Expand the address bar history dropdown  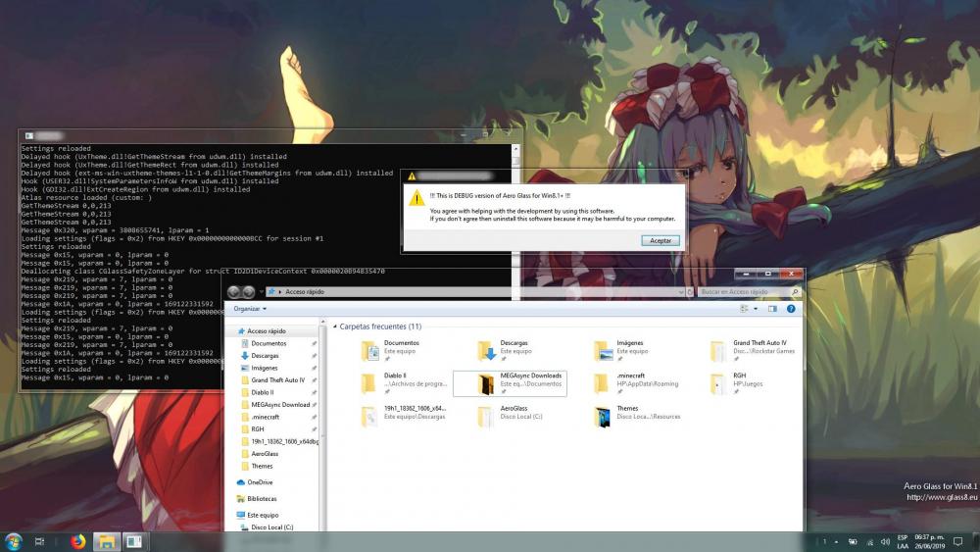point(681,292)
